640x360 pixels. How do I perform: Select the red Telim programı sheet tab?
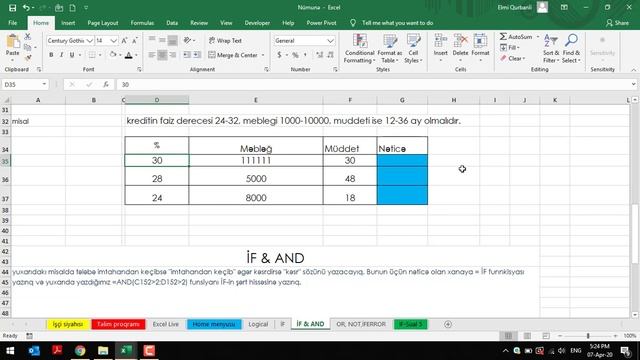[118, 324]
